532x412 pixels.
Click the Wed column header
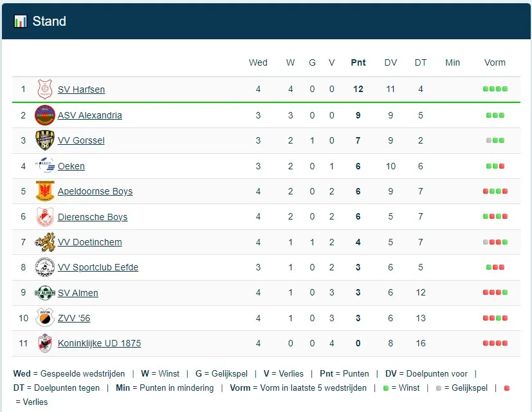point(258,62)
